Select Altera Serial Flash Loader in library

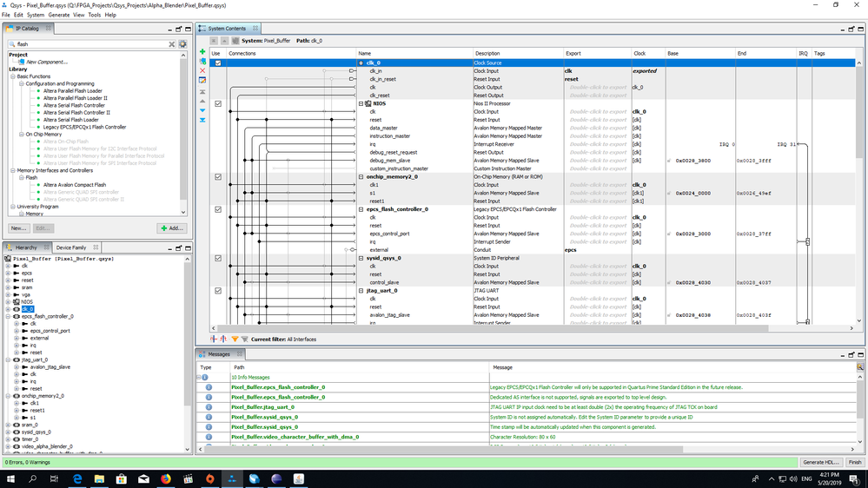coord(73,120)
